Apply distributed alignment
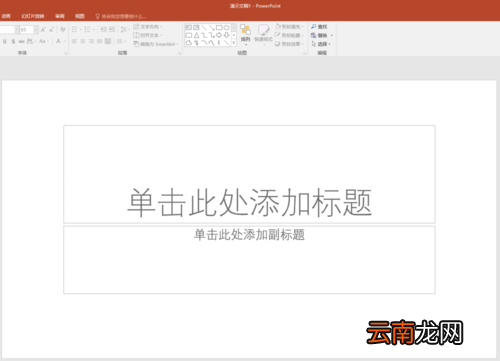Screen dimensions: 500x361 pyautogui.click(x=108, y=41)
